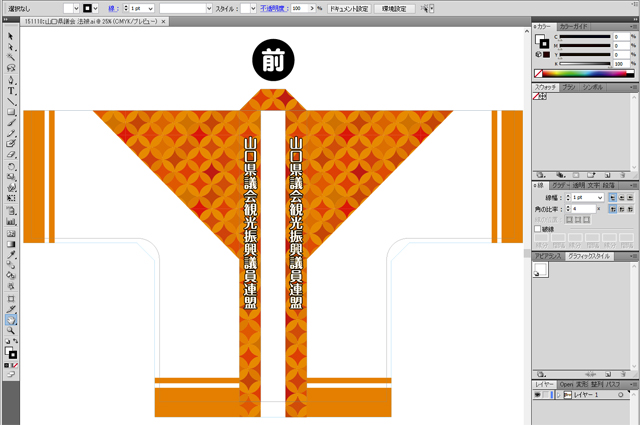This screenshot has height=425, width=640.
Task: Select bevel join in stroke panel
Action: click(x=630, y=209)
